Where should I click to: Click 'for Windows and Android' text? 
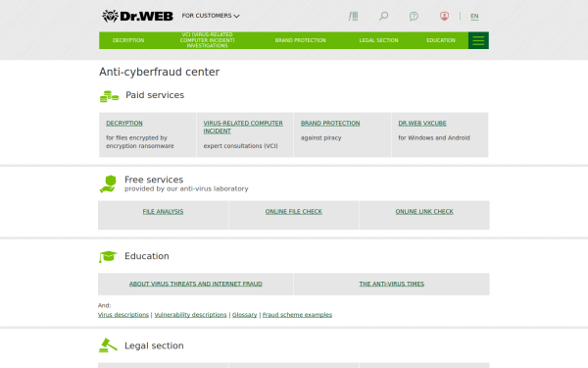pos(434,137)
